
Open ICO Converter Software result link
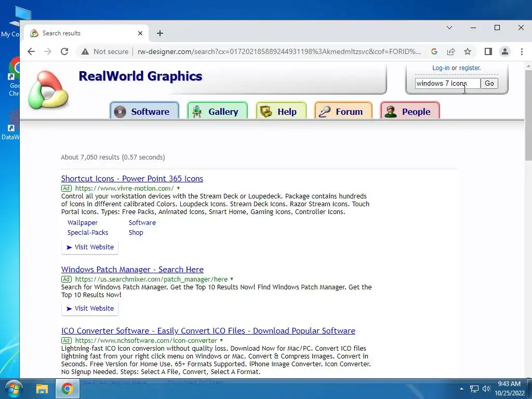(208, 331)
